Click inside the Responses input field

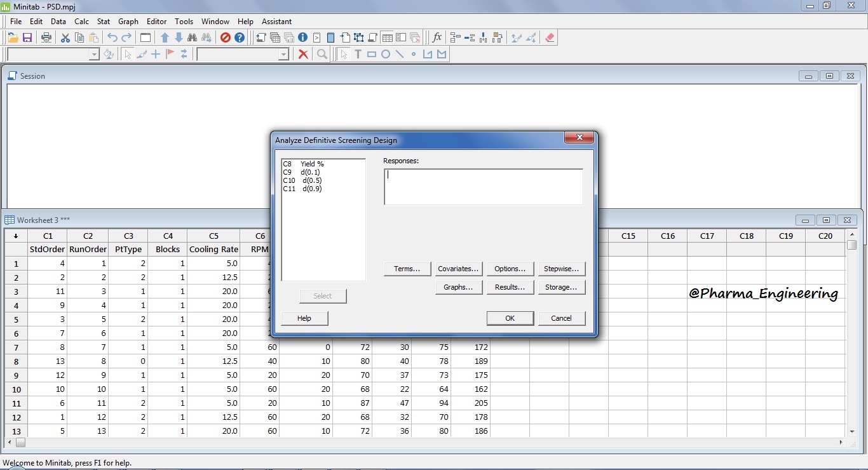[x=483, y=186]
